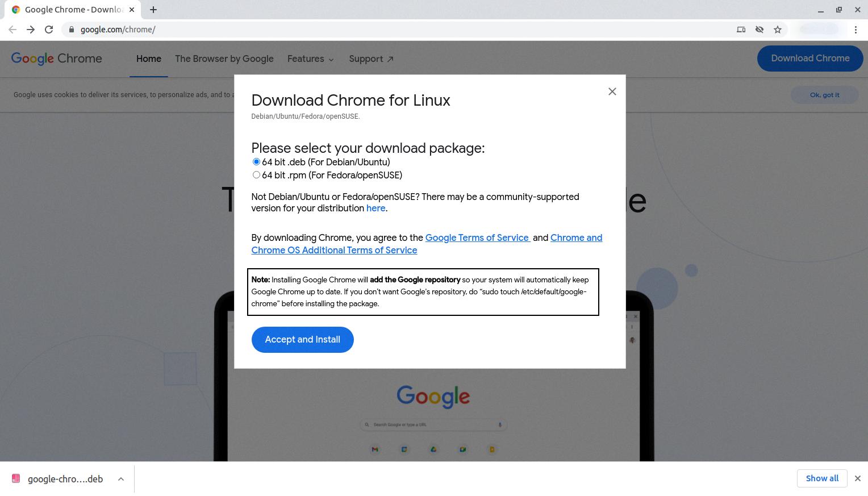Open the Chrome three-dot menu
This screenshot has height=496, width=868.
click(856, 30)
